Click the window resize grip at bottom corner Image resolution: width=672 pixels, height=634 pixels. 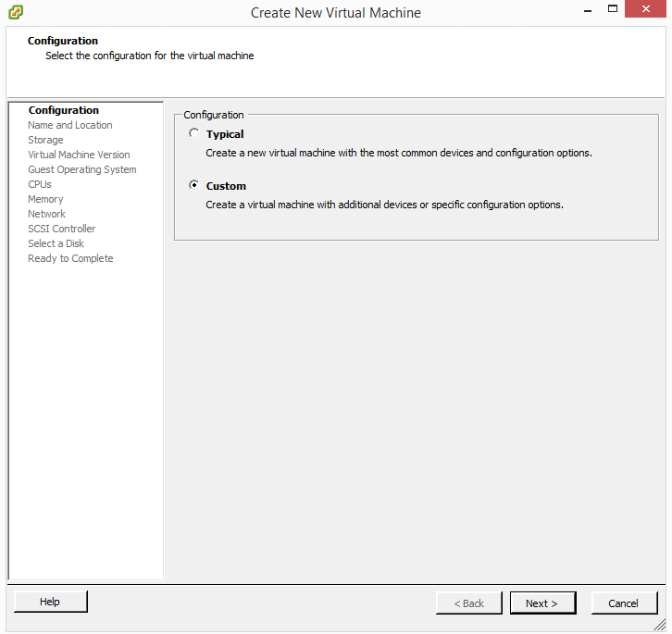coord(660,625)
